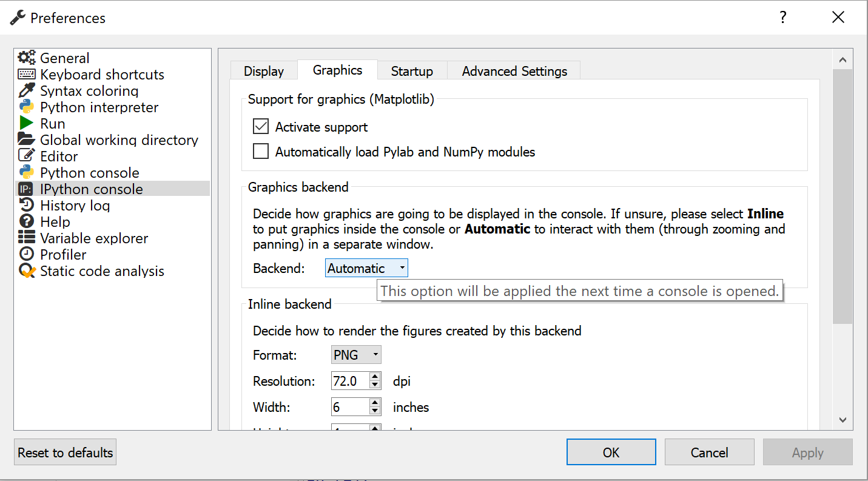Expand the Format dropdown set to PNG
This screenshot has height=481, width=868.
tap(356, 355)
